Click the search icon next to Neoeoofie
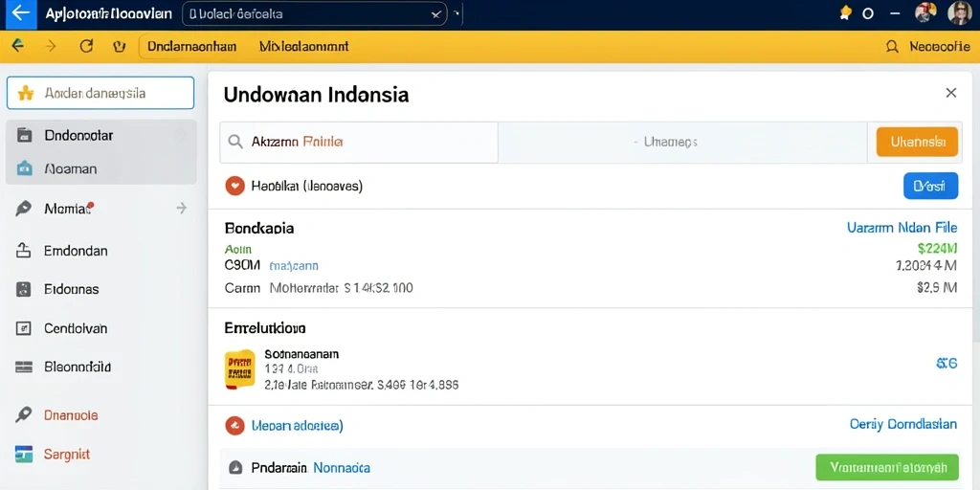This screenshot has height=490, width=980. click(x=893, y=46)
